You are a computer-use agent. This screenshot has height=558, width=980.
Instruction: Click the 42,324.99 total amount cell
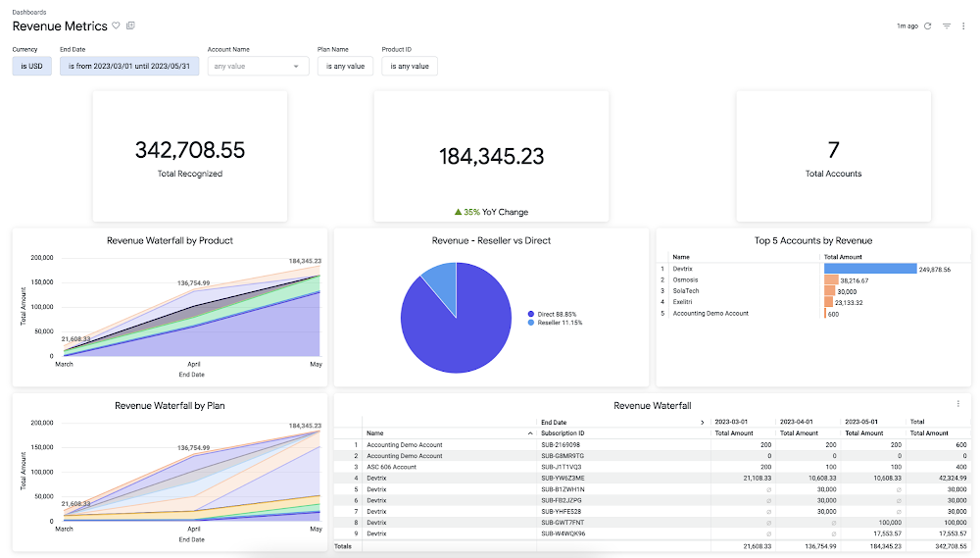coord(954,478)
